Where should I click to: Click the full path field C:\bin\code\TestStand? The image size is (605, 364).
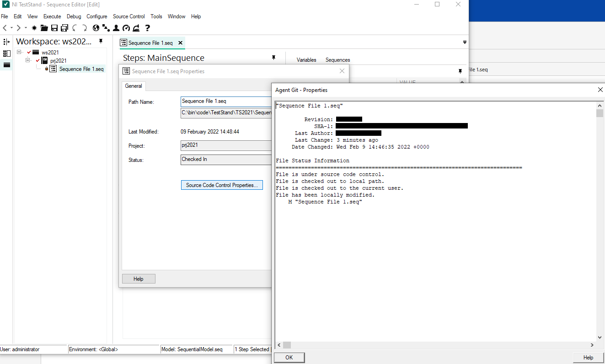[226, 113]
